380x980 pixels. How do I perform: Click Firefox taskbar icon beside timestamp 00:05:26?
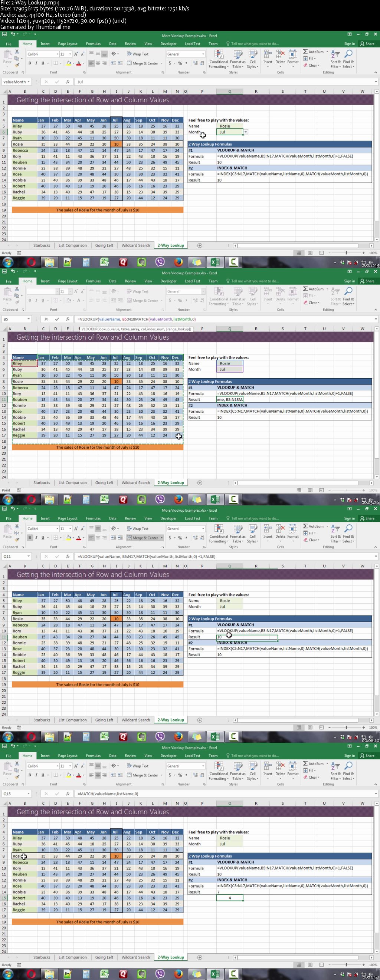point(178,499)
